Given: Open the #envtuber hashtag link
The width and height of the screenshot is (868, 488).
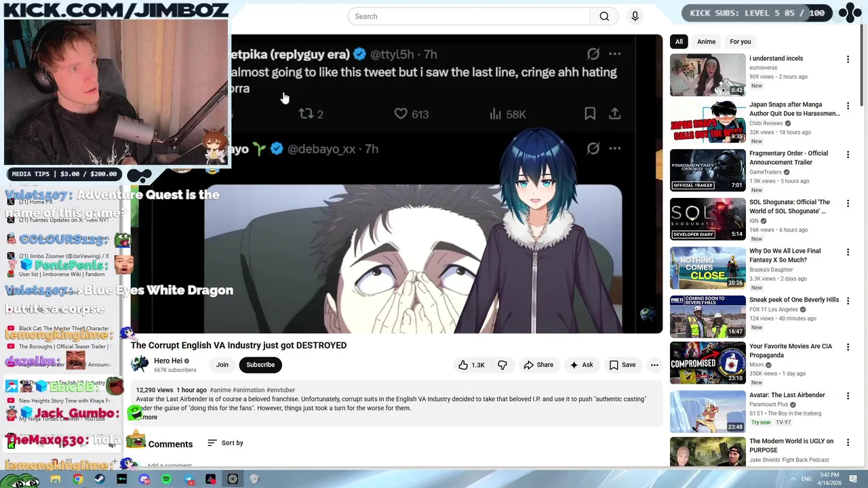Looking at the screenshot, I should coord(281,390).
